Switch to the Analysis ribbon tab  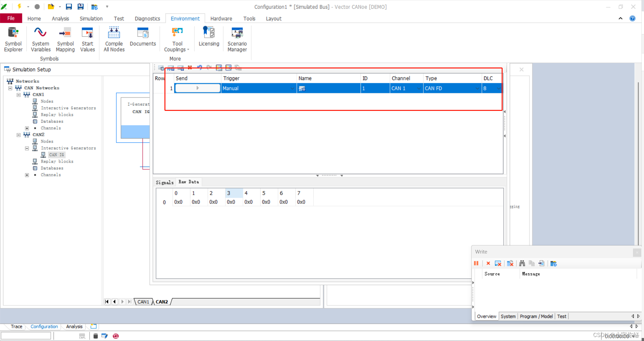click(60, 19)
